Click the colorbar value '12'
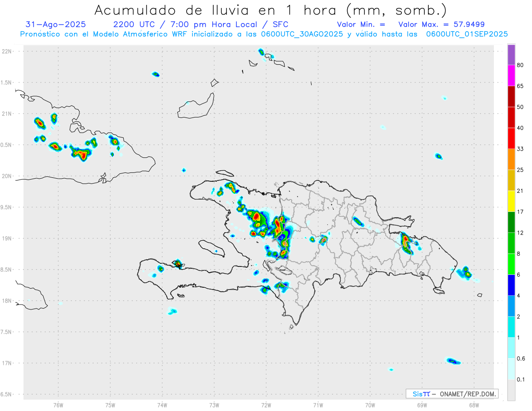Image resolution: width=532 pixels, height=411 pixels. click(x=520, y=233)
